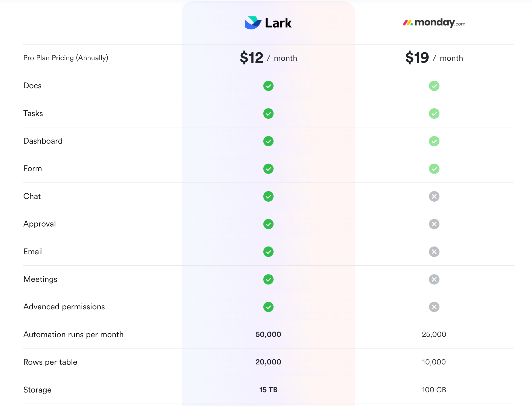Screen dimensions: 532x406
Task: Click Lark's green checkmark for Chat
Action: tap(268, 197)
